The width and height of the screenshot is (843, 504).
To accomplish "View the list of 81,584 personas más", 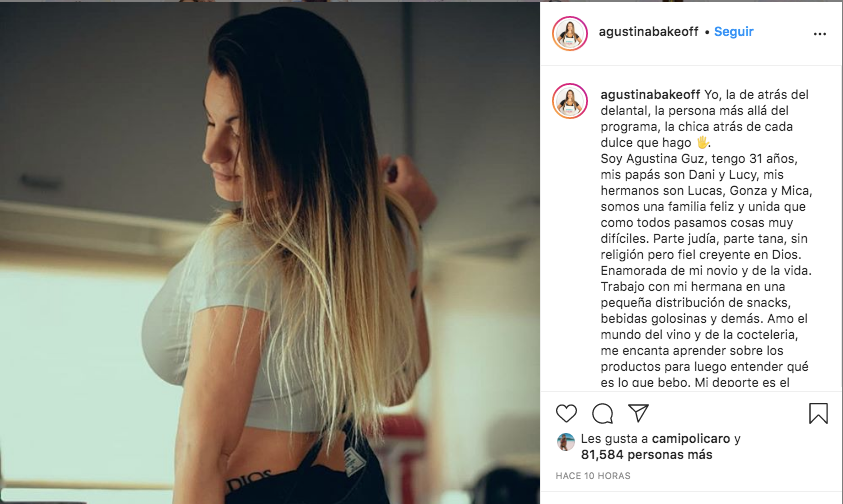I will point(647,455).
